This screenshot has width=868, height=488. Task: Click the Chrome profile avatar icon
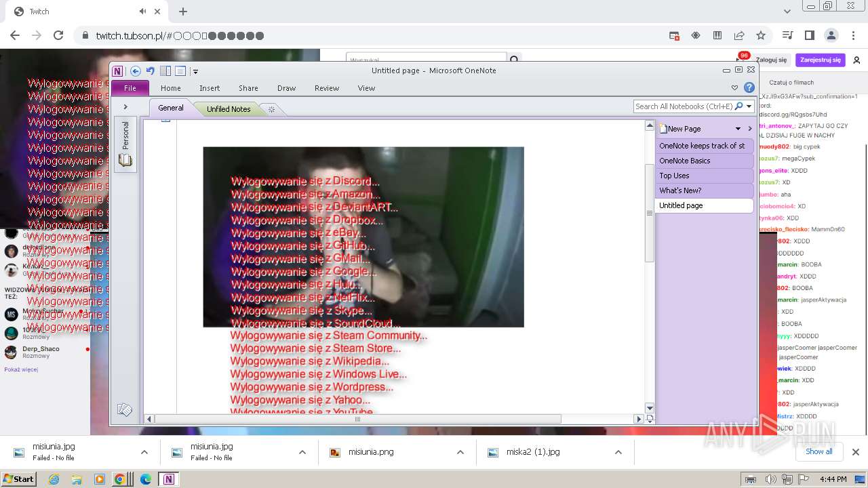coord(831,35)
